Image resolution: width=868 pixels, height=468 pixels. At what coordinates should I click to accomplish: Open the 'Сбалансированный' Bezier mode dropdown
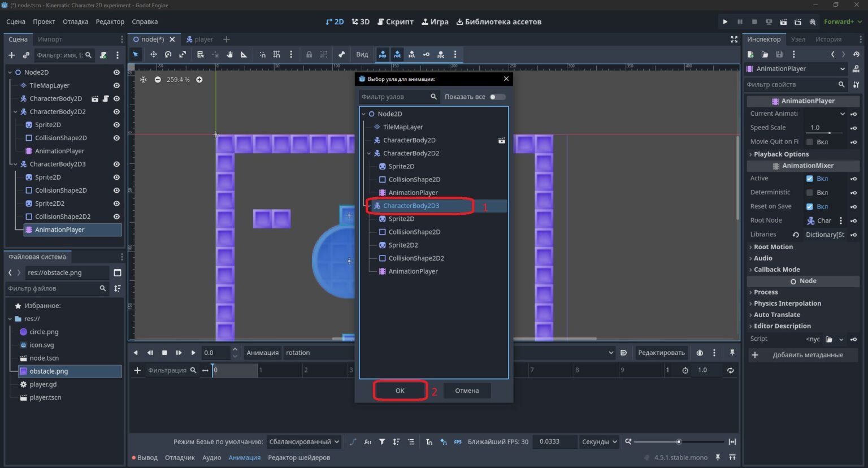[303, 441]
